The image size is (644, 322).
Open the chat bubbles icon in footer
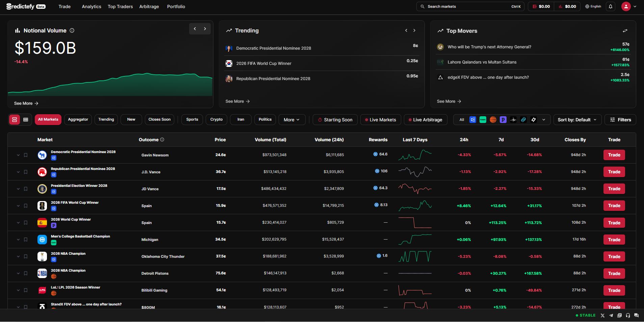[636, 315]
